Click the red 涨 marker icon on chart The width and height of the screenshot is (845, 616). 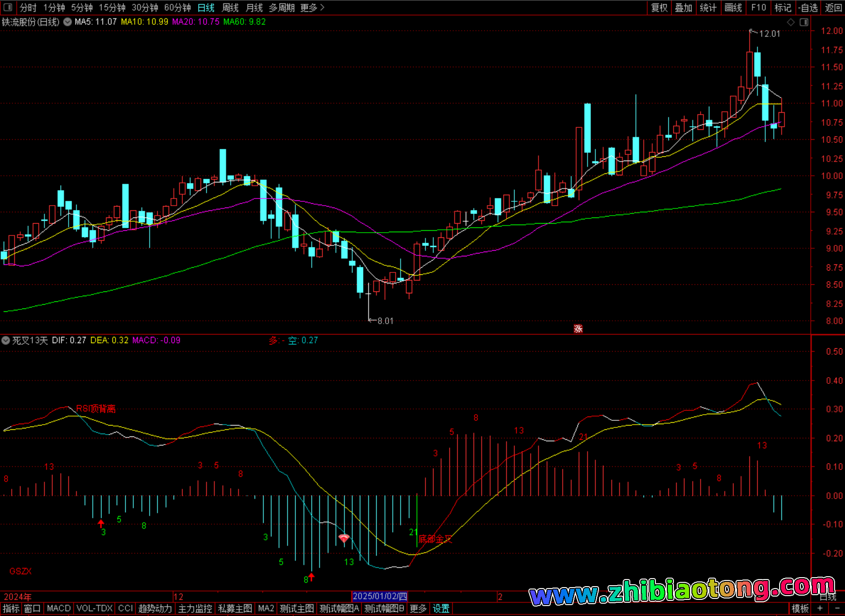[578, 329]
